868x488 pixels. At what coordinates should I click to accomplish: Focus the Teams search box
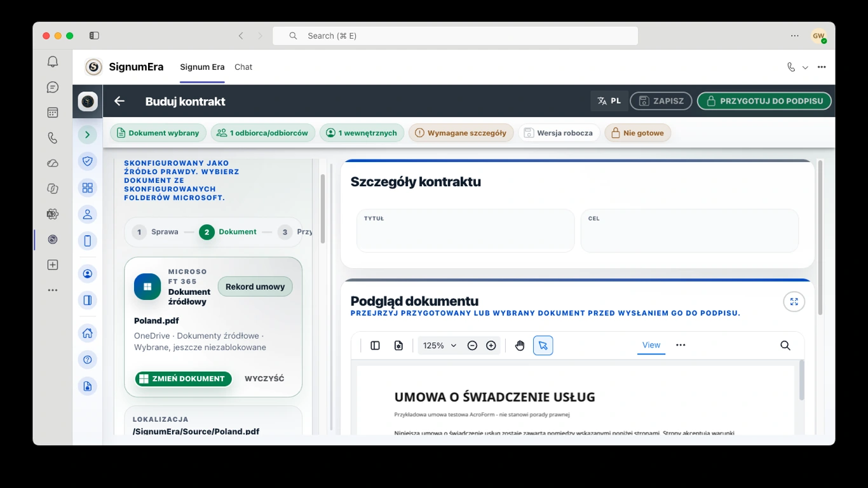[455, 36]
